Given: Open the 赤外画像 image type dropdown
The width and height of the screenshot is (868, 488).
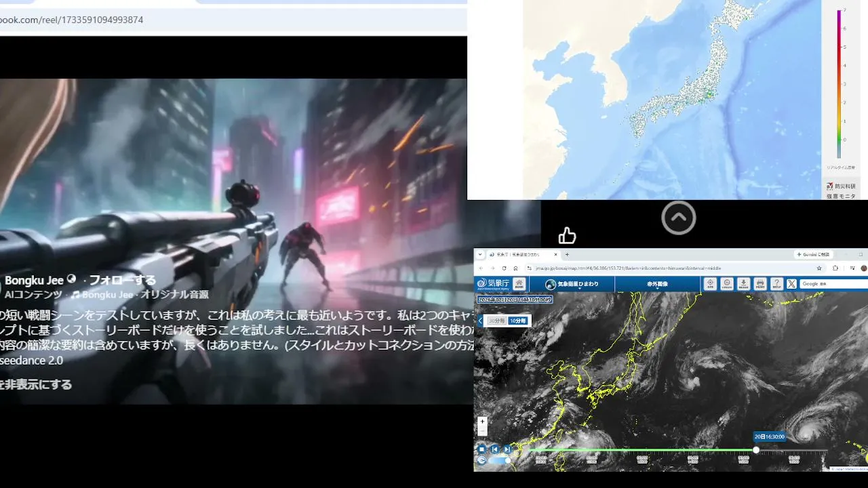Looking at the screenshot, I should [657, 284].
